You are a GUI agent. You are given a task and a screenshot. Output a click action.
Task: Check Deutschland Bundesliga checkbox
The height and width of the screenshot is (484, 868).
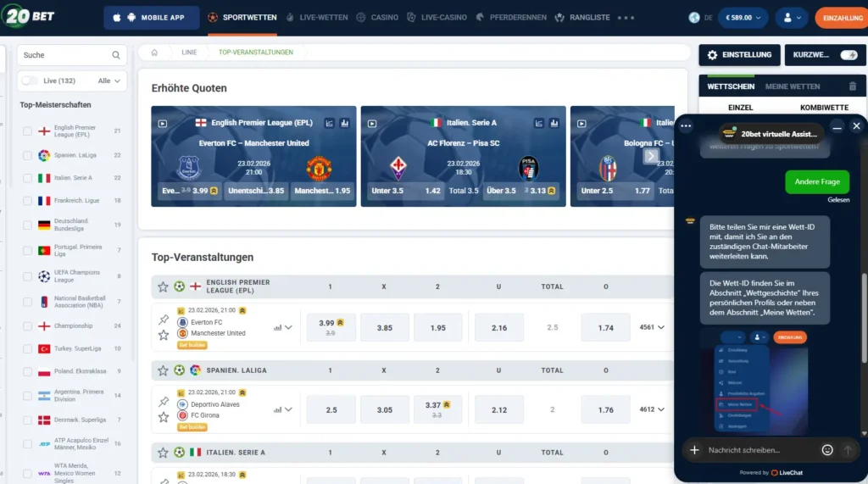click(27, 225)
